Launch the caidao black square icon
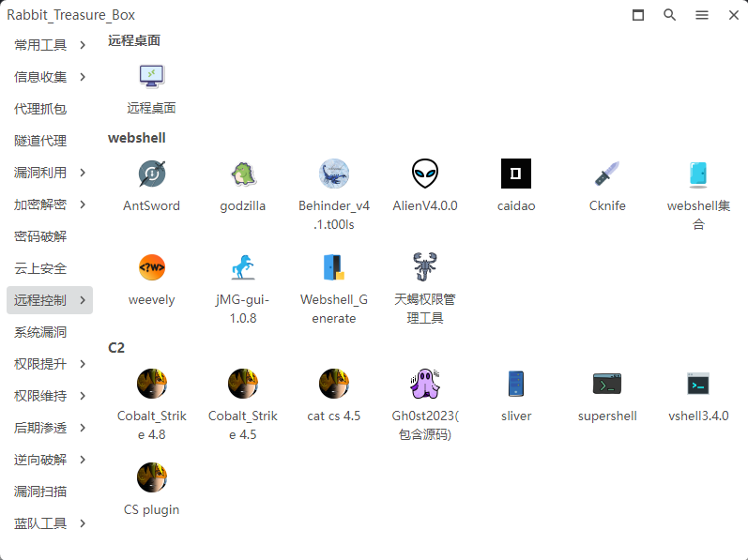Viewport: 748px width, 560px height. [x=516, y=174]
